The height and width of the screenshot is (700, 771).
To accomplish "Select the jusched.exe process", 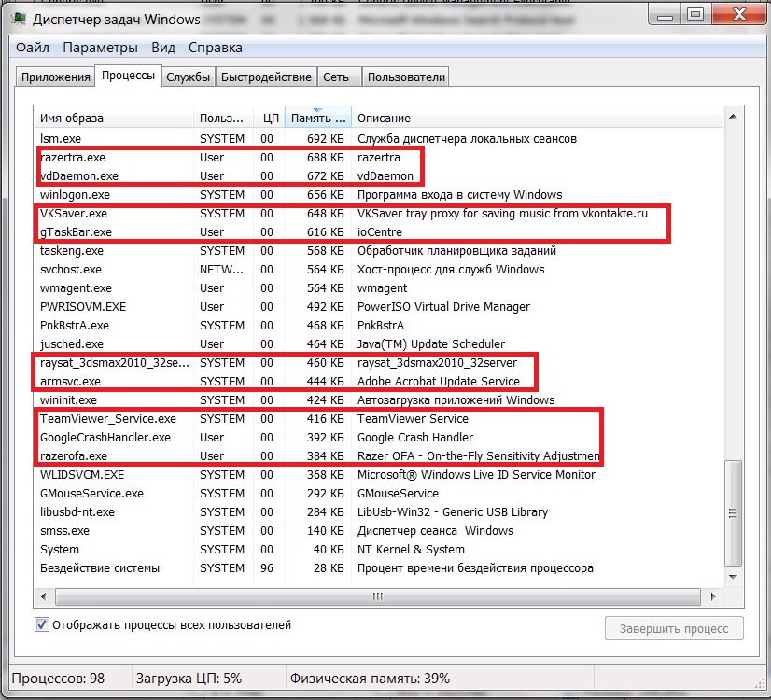I will pos(379,344).
